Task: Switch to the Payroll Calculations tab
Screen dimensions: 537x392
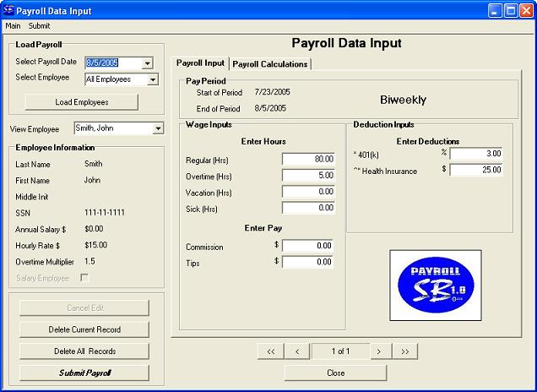Action: pos(270,63)
